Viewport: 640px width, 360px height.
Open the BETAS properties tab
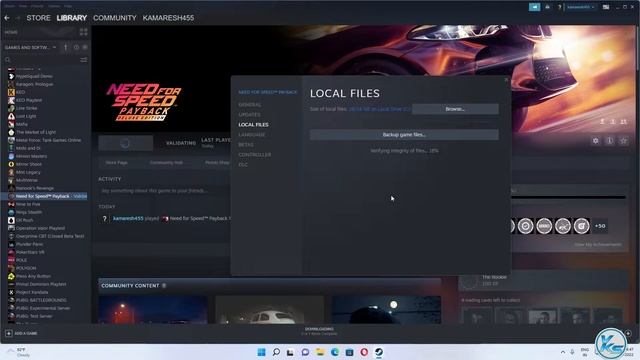(246, 144)
